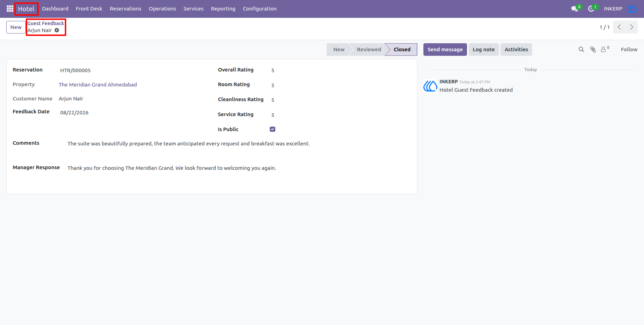
Task: Click the Hotel app title
Action: [x=26, y=9]
